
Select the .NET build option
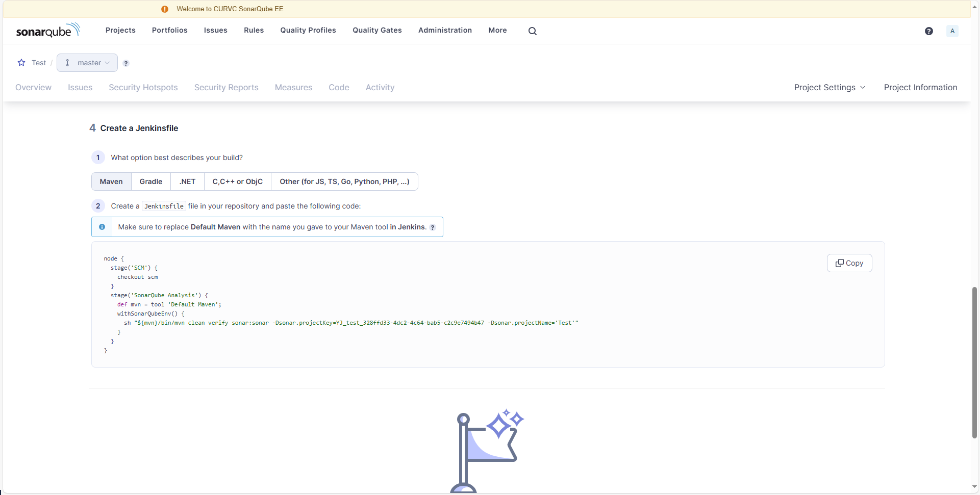(x=188, y=181)
